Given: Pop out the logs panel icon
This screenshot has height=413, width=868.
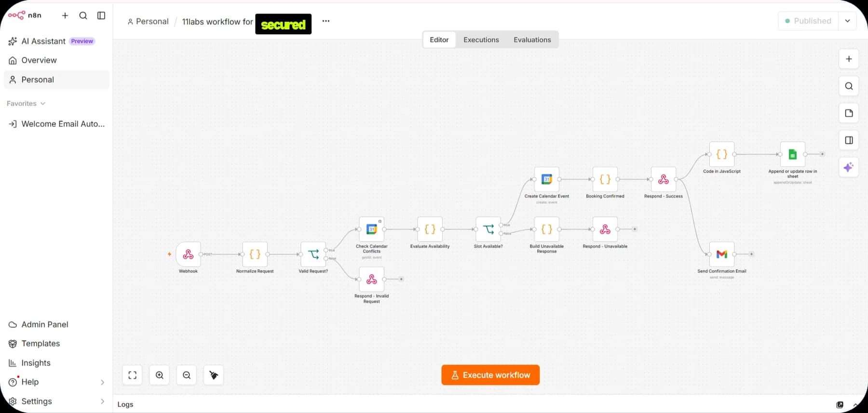Looking at the screenshot, I should (840, 405).
